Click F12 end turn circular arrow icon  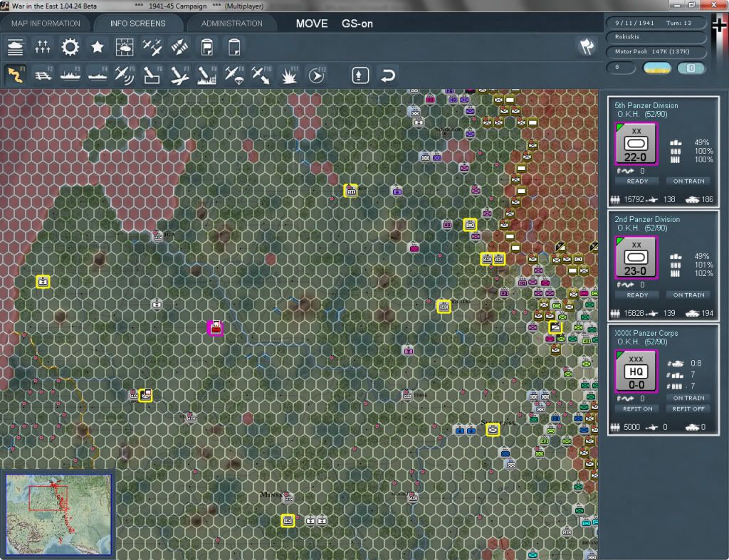(x=316, y=75)
